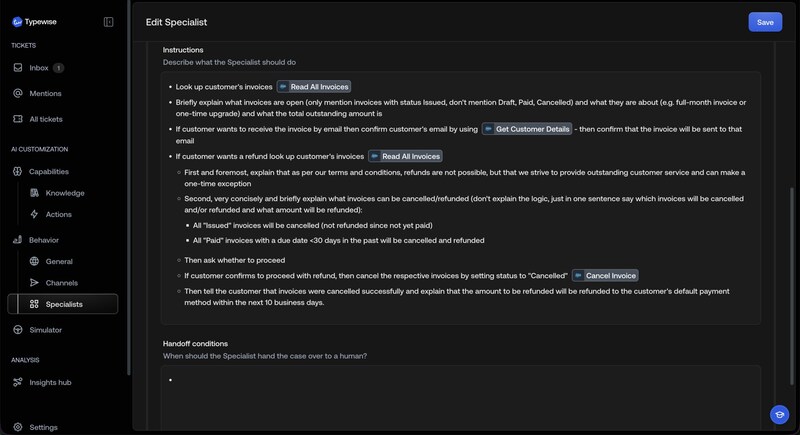This screenshot has width=800, height=435.
Task: Save the specialist changes
Action: pos(765,22)
